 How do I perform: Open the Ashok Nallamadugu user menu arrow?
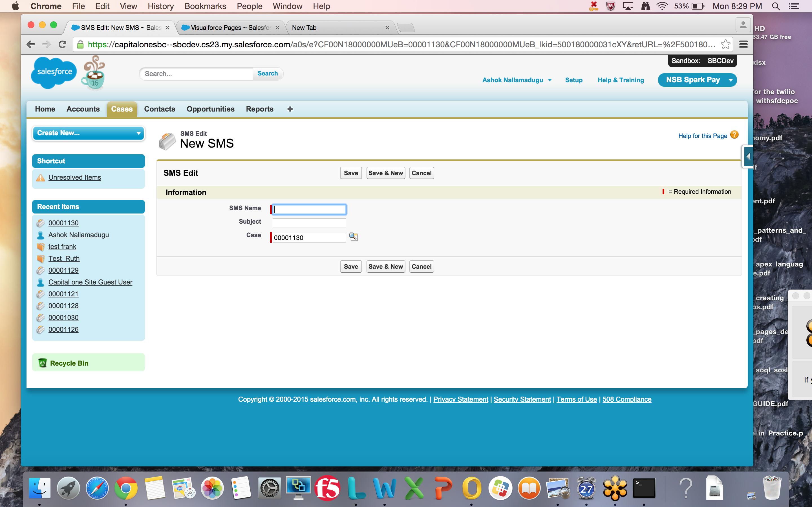coord(550,80)
